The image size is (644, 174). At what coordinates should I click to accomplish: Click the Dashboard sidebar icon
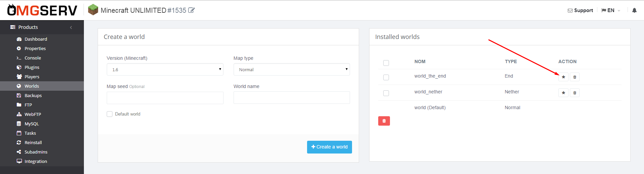[19, 39]
